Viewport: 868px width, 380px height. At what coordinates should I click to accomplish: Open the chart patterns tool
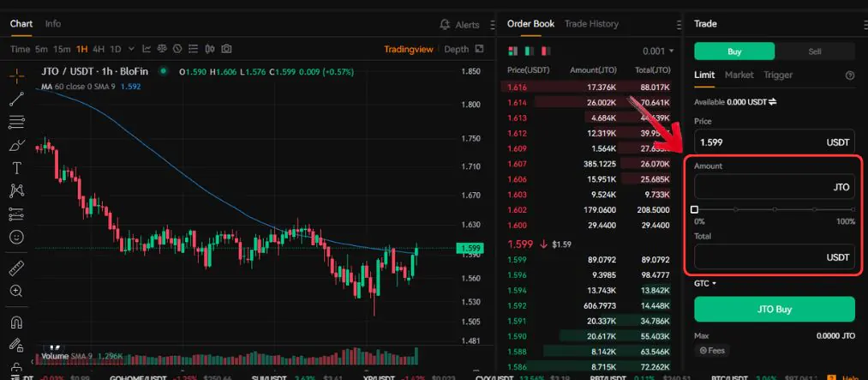click(x=16, y=191)
